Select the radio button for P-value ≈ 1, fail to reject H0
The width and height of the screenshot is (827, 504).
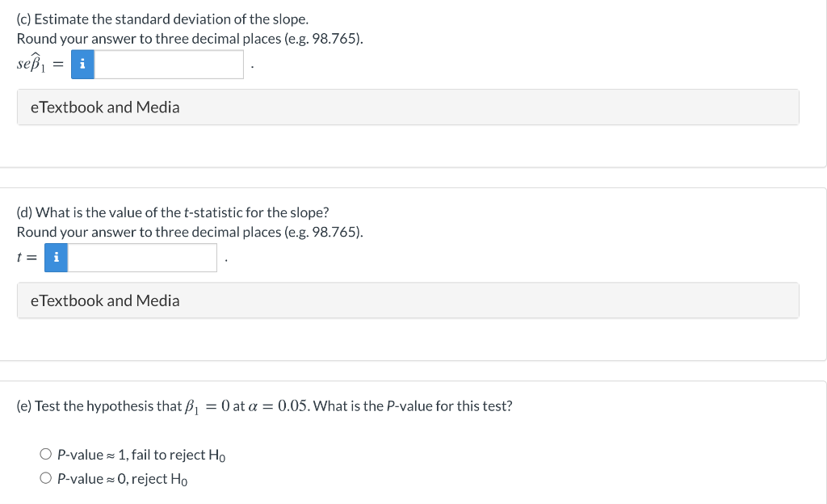(46, 454)
